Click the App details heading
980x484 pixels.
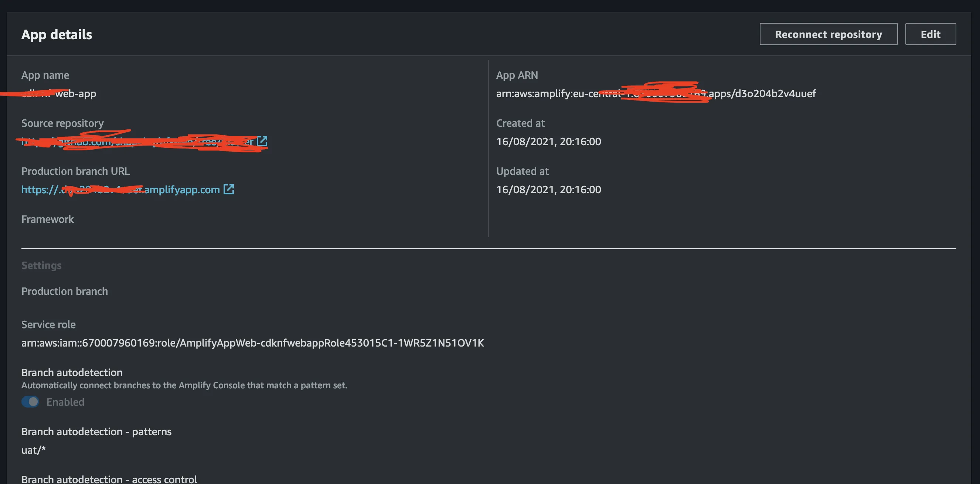coord(57,35)
